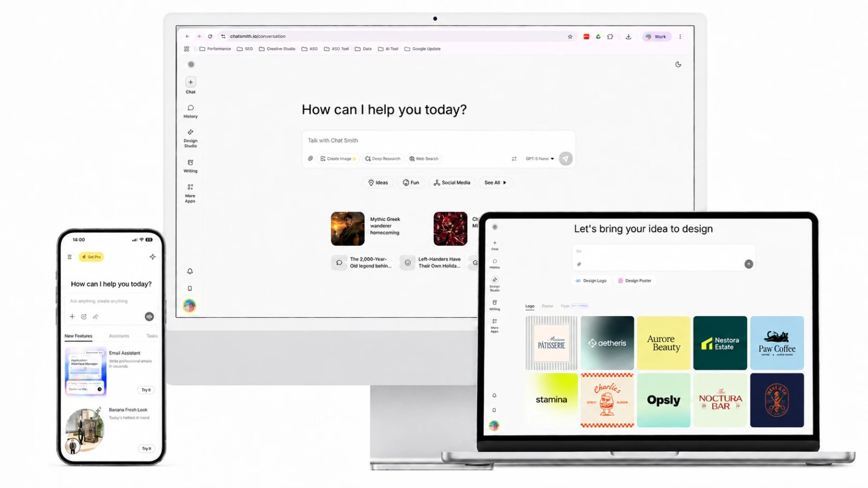Screen dimensions: 868x488
Task: Open the Paw Coffee logo thumbnail
Action: [777, 343]
